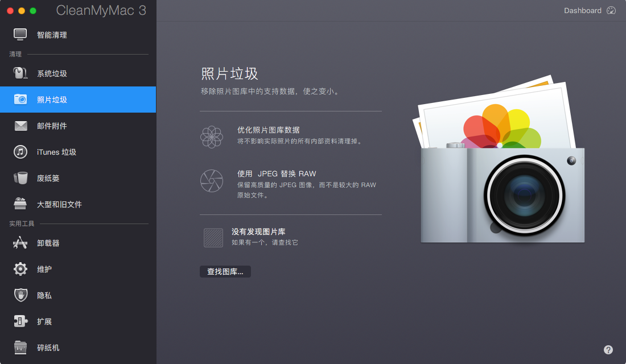Switch to 邮件附件 section

click(78, 126)
